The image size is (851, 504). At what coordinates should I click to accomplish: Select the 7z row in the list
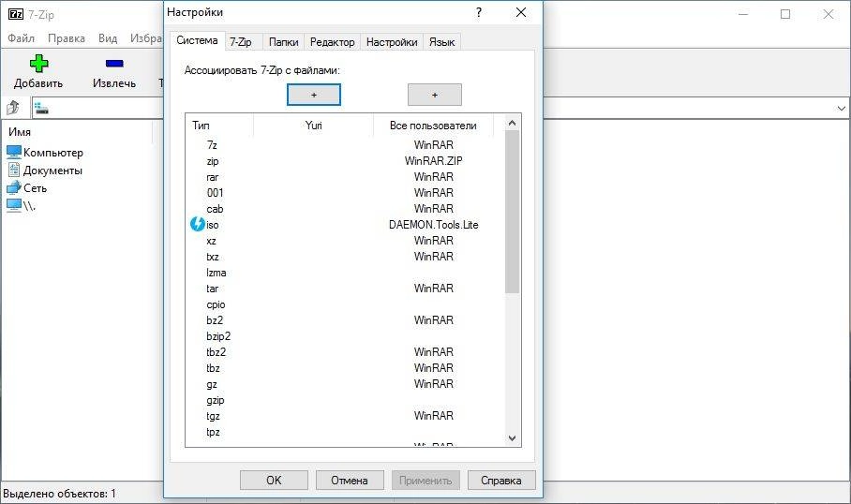point(345,145)
